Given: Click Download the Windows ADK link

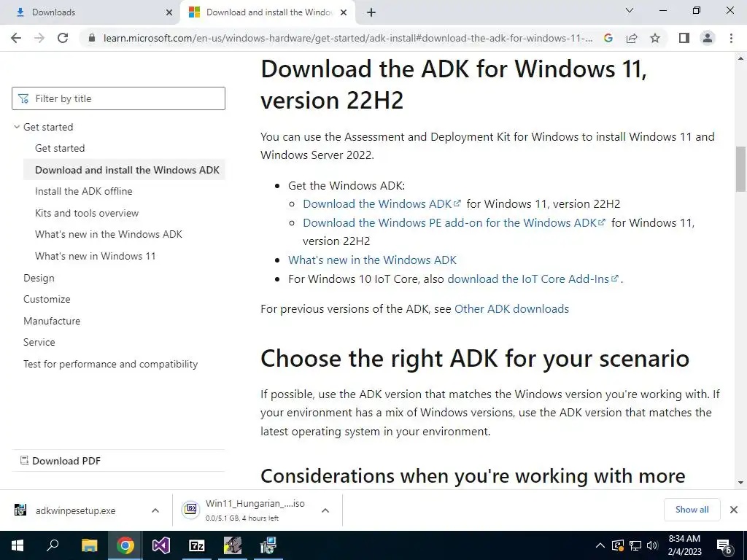Looking at the screenshot, I should pos(382,204).
